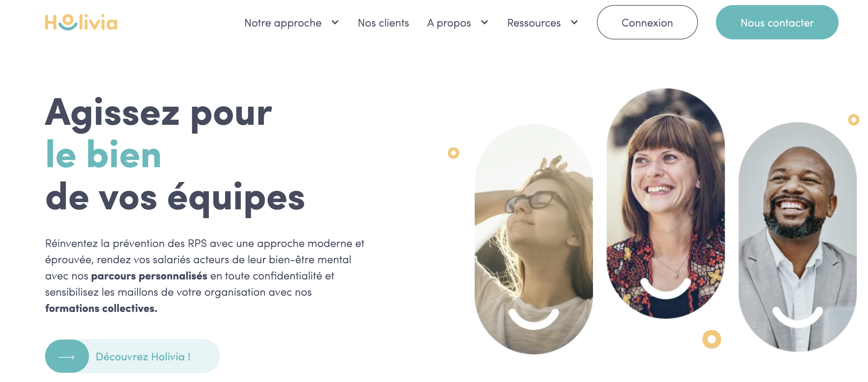Click the large yellow ring below middle photo

(711, 339)
